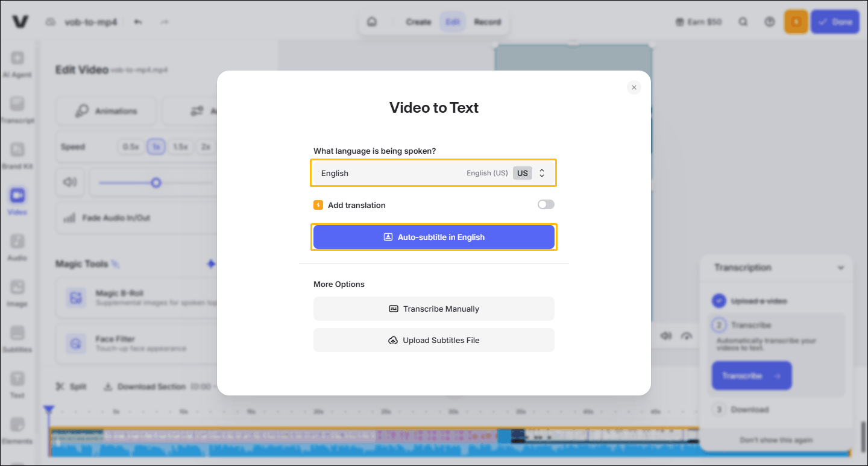Screen dimensions: 868x466
Task: Set speed to 1.5x
Action: point(180,146)
